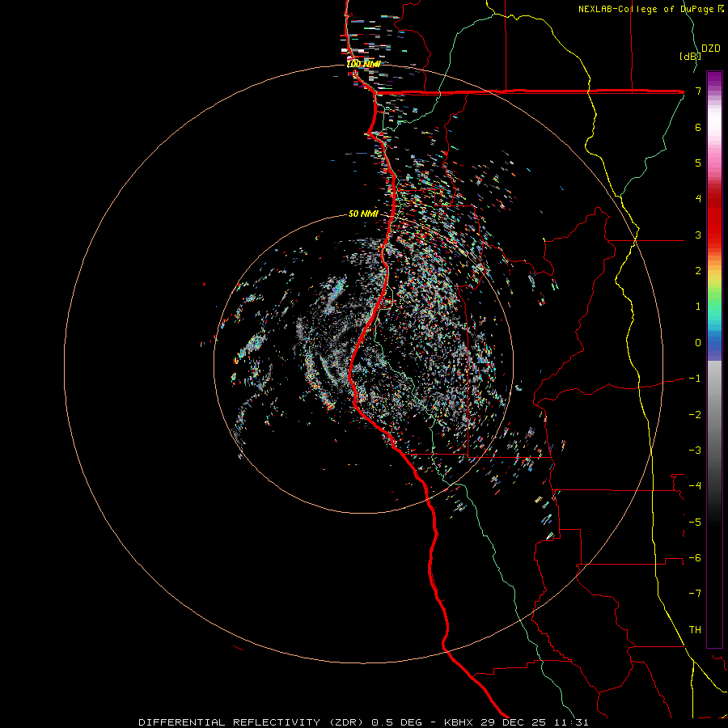Click the DZD legend title
Screen dimensions: 728x728
(x=711, y=49)
